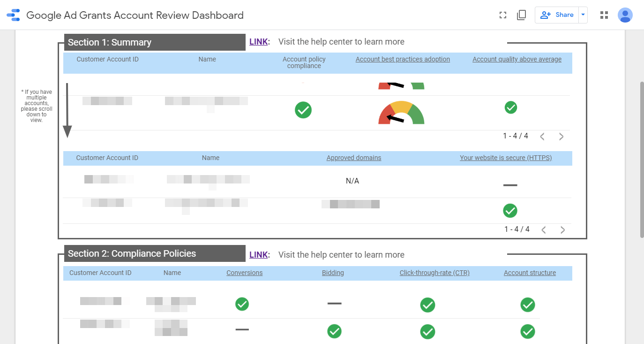Open the Google apps grid
This screenshot has width=644, height=344.
point(604,15)
